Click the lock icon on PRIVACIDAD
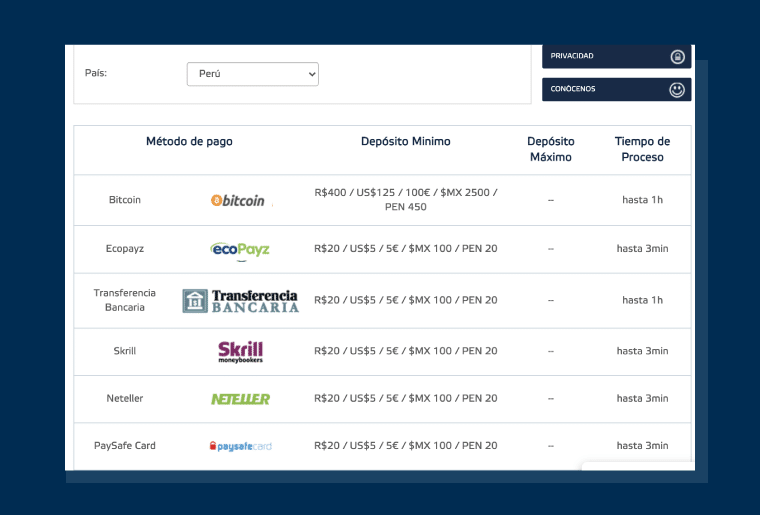Screen dimensions: 760x515 pyautogui.click(x=677, y=57)
